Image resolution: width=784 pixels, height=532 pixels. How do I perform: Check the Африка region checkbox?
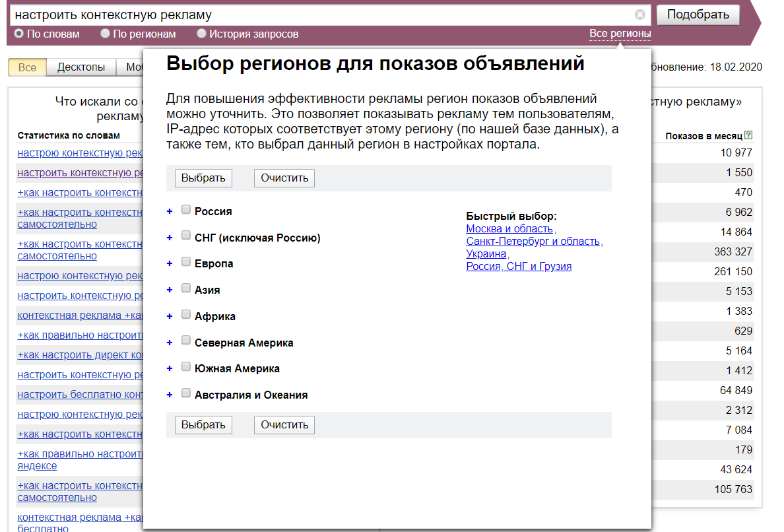pyautogui.click(x=186, y=314)
